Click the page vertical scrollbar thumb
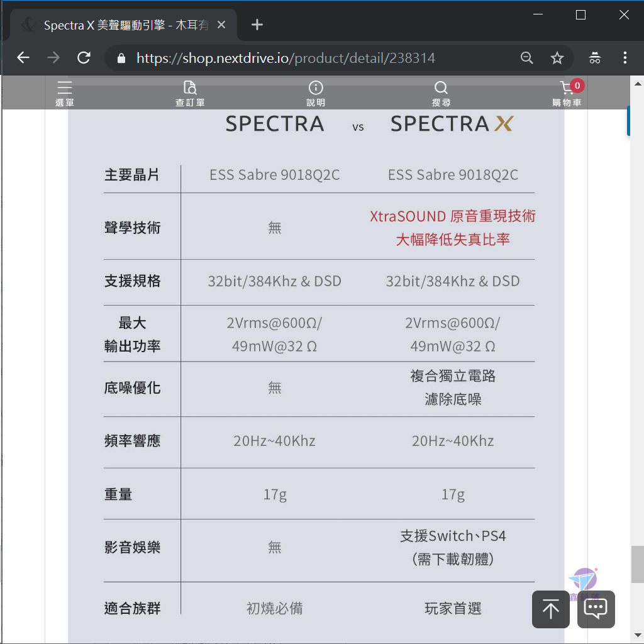Viewport: 644px width, 644px height. pos(637,564)
